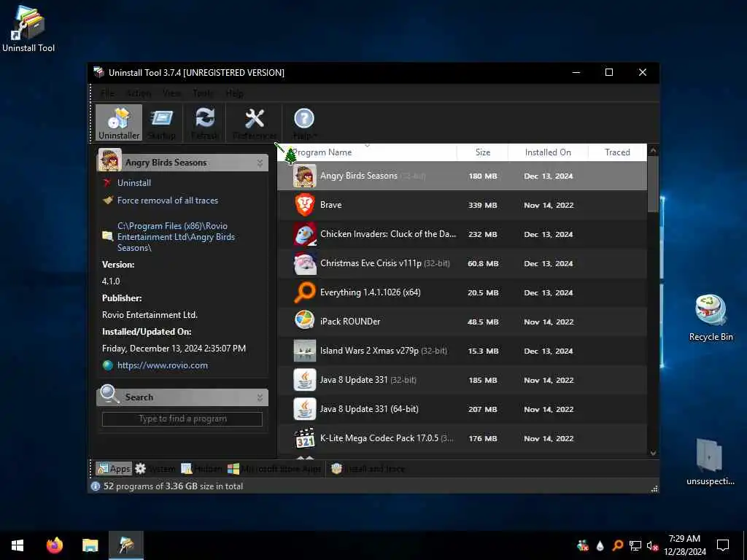The width and height of the screenshot is (747, 560).
Task: Click Force removal of all traces
Action: click(168, 201)
